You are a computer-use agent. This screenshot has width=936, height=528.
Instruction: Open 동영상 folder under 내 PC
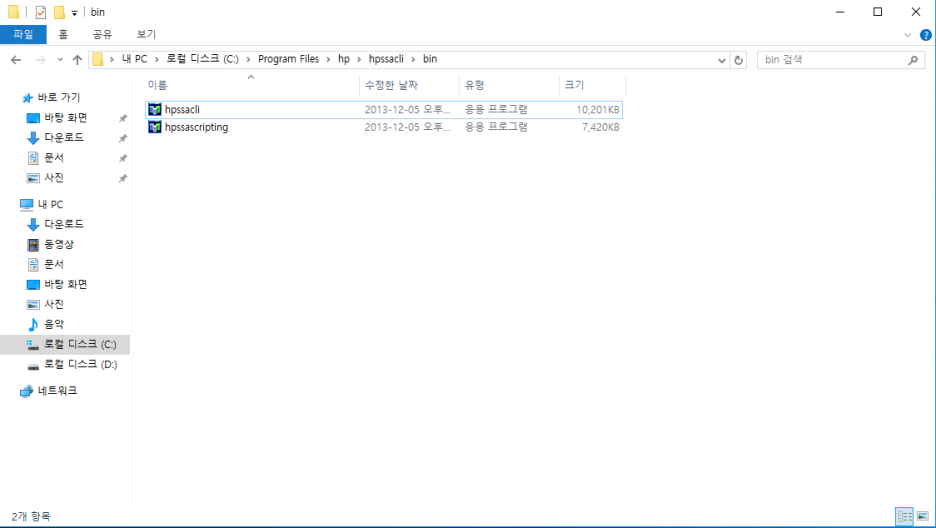[x=59, y=245]
